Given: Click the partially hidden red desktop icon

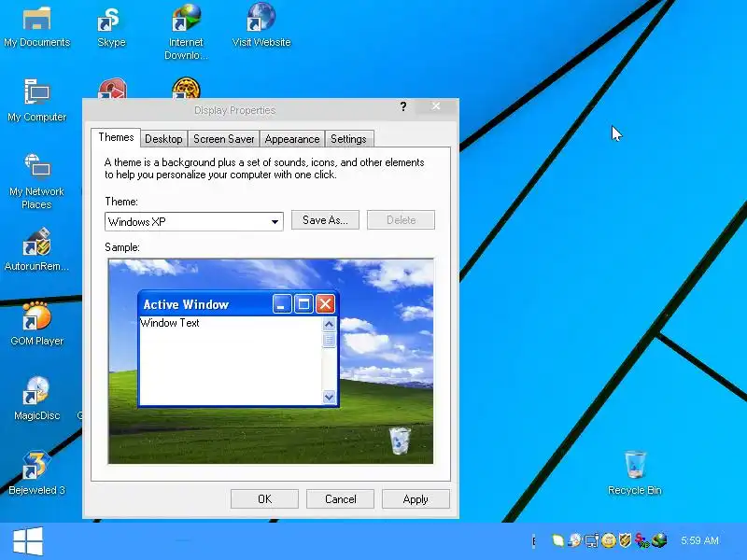Looking at the screenshot, I should coord(112,88).
